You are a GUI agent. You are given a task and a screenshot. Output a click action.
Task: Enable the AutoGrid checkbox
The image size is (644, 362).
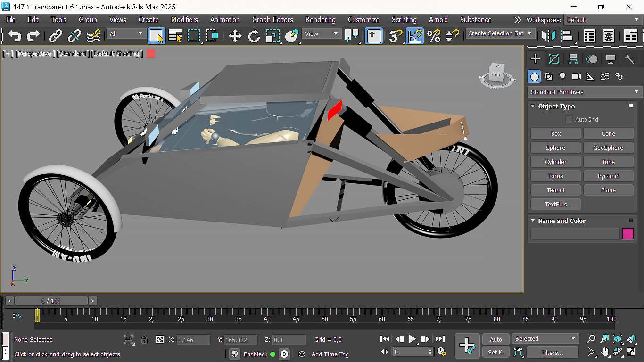(x=569, y=120)
